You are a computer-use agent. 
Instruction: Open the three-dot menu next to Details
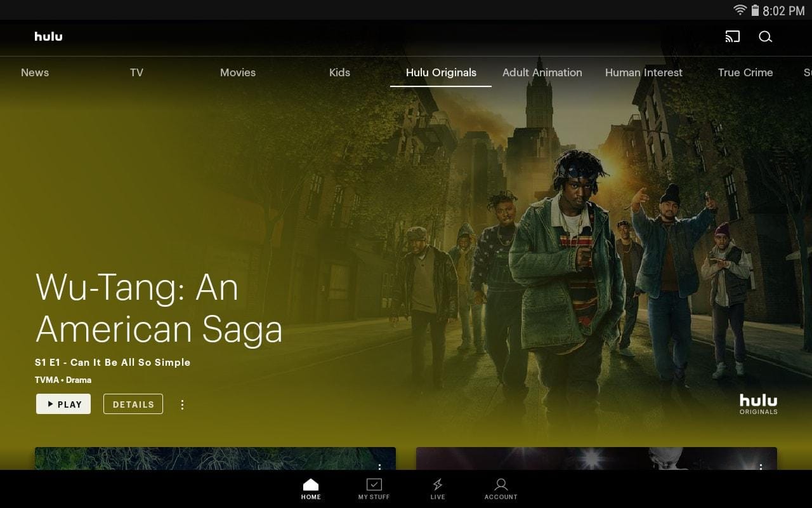tap(183, 404)
